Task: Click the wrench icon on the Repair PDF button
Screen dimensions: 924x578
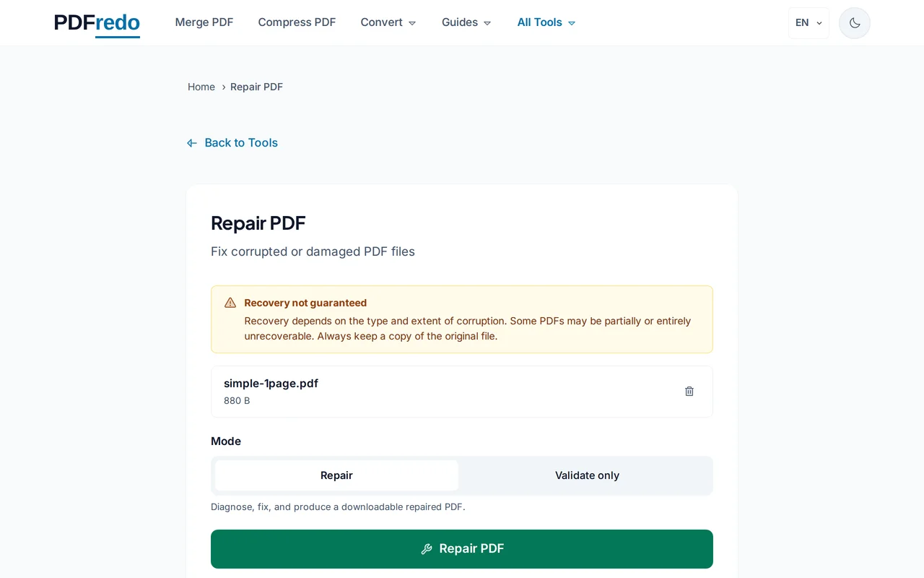Action: pyautogui.click(x=426, y=548)
